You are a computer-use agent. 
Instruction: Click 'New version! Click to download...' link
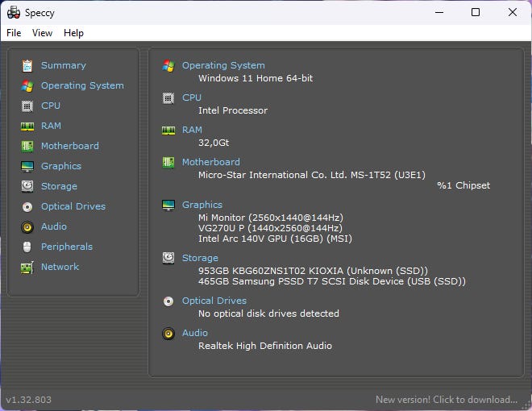click(447, 400)
